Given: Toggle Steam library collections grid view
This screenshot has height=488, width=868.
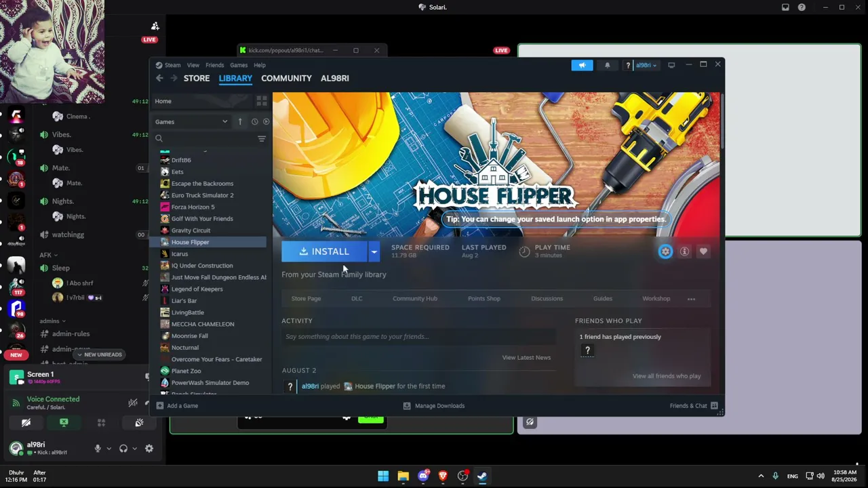Looking at the screenshot, I should click(262, 101).
